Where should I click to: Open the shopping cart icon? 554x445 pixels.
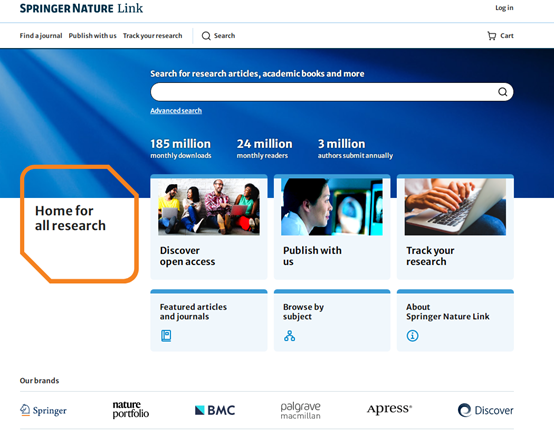pos(491,36)
